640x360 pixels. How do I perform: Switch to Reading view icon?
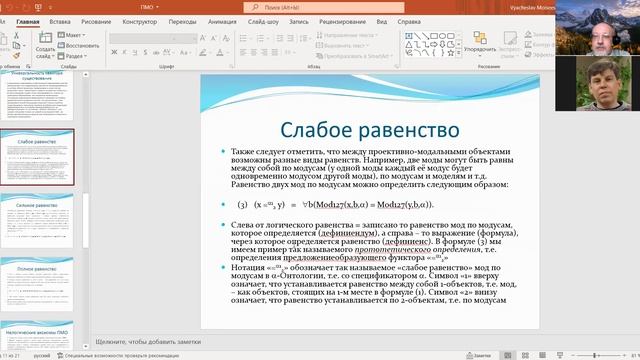pos(542,356)
